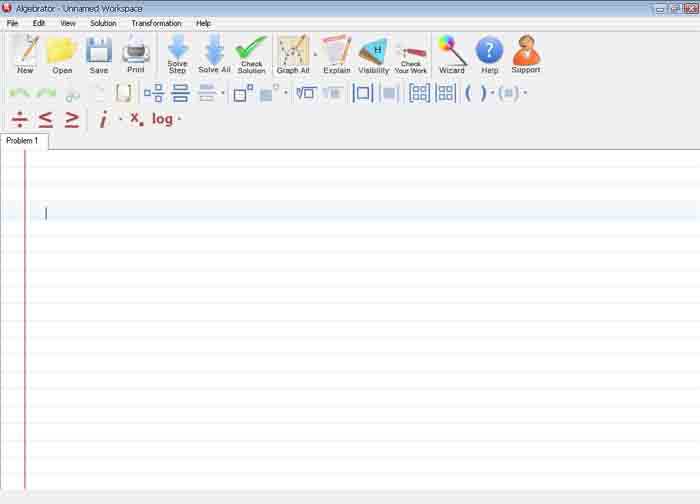Insert absolute value bars template
This screenshot has height=504, width=700.
[x=362, y=93]
